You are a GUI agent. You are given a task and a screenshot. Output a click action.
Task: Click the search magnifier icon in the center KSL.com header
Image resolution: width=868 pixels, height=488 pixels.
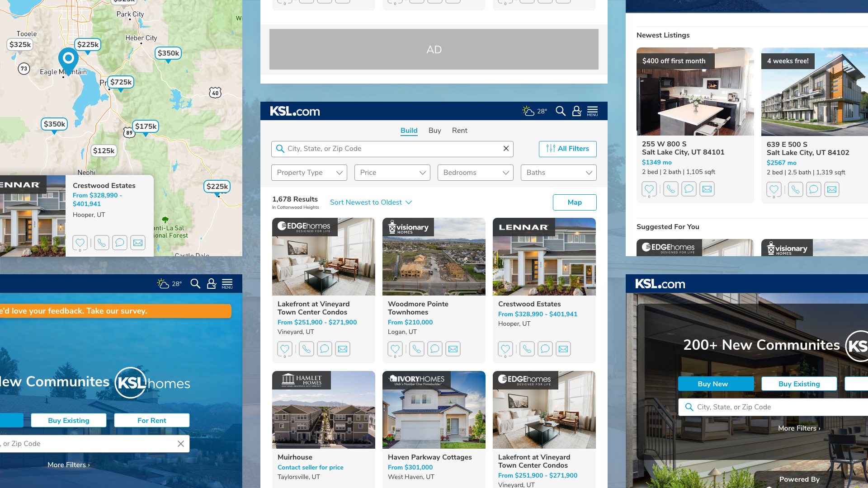(561, 111)
